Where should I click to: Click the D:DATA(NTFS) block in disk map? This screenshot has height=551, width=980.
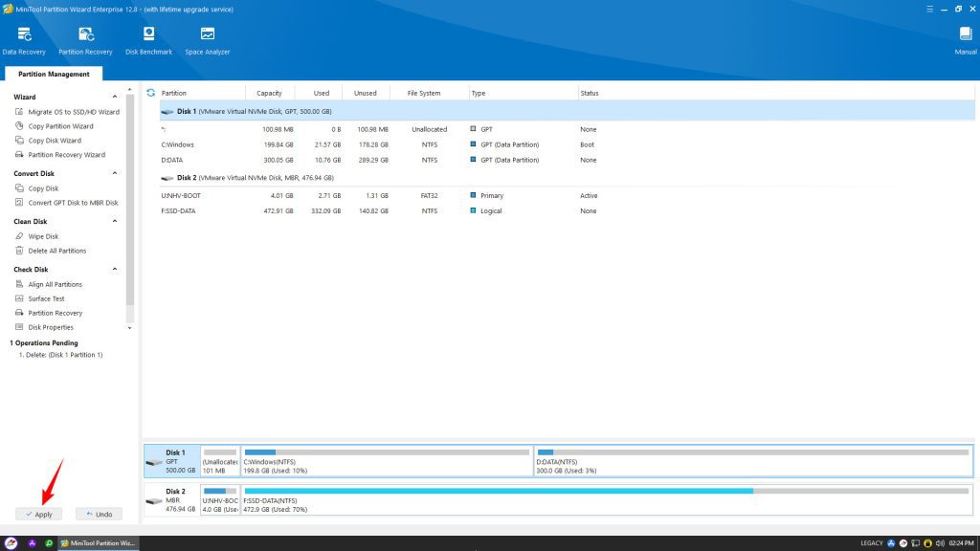(753, 461)
